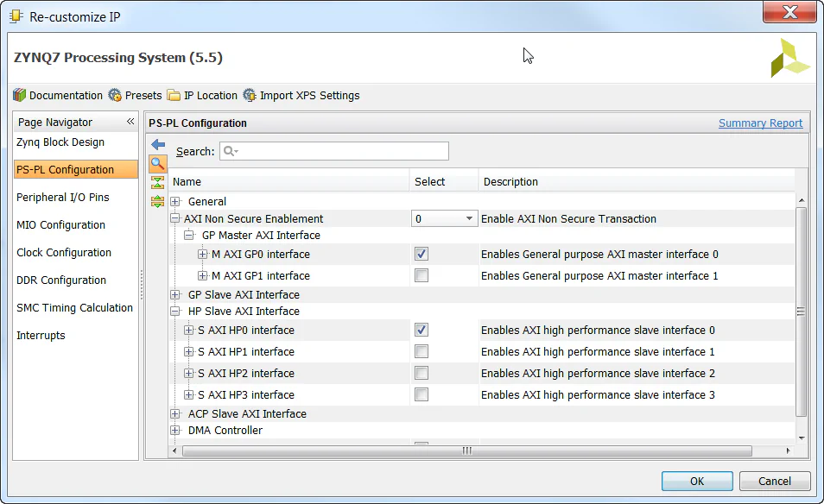Viewport: 824px width, 504px height.
Task: Toggle the search magnifier tool
Action: (157, 163)
